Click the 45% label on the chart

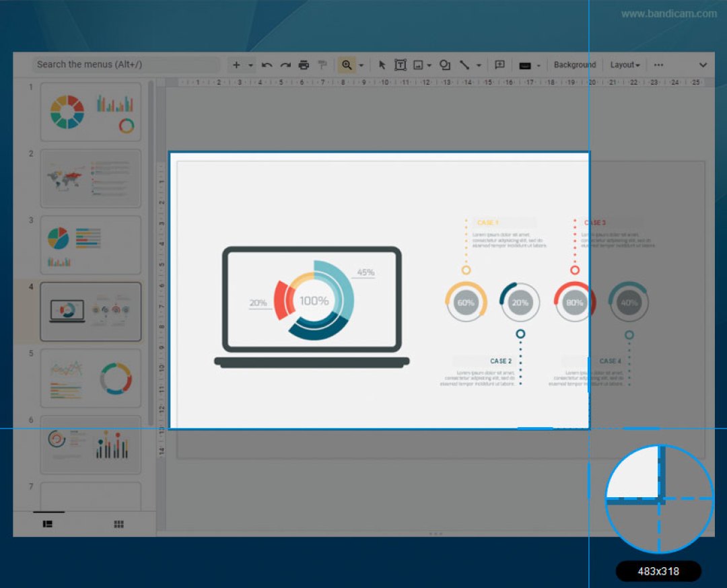click(x=366, y=272)
